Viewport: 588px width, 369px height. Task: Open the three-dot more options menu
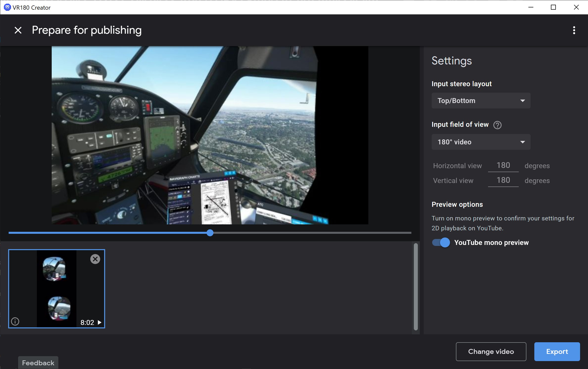pyautogui.click(x=574, y=30)
